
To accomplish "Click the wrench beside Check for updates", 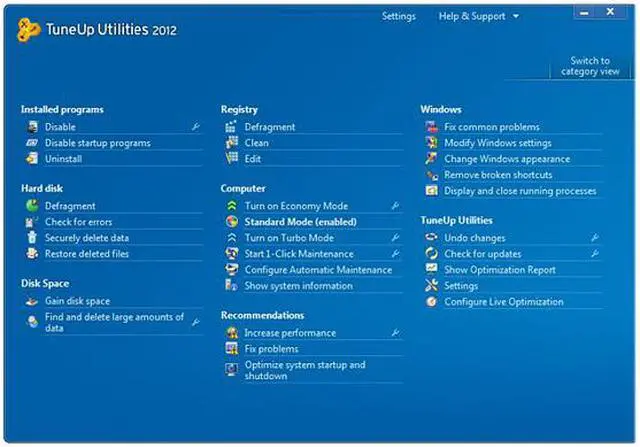I will 595,254.
